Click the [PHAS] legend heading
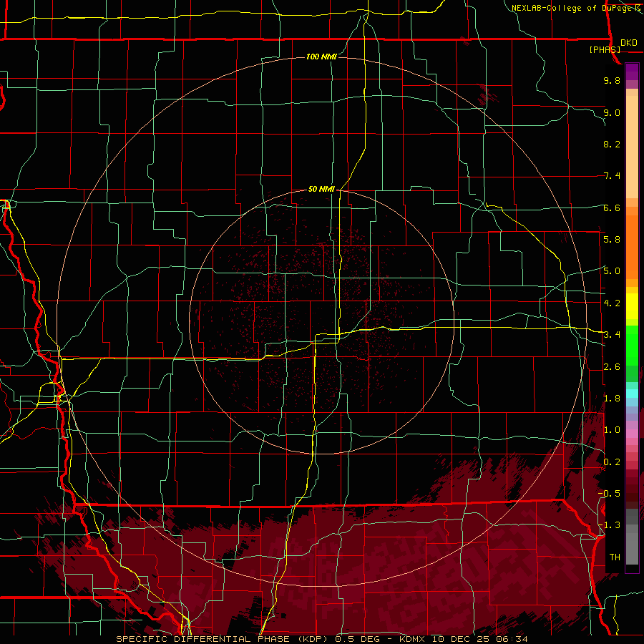The image size is (644, 644). [605, 49]
